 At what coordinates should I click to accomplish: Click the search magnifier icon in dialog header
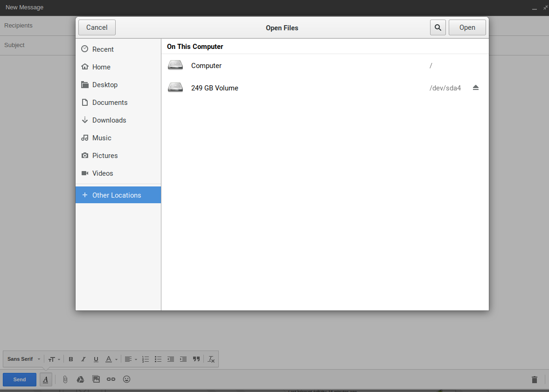(x=438, y=28)
